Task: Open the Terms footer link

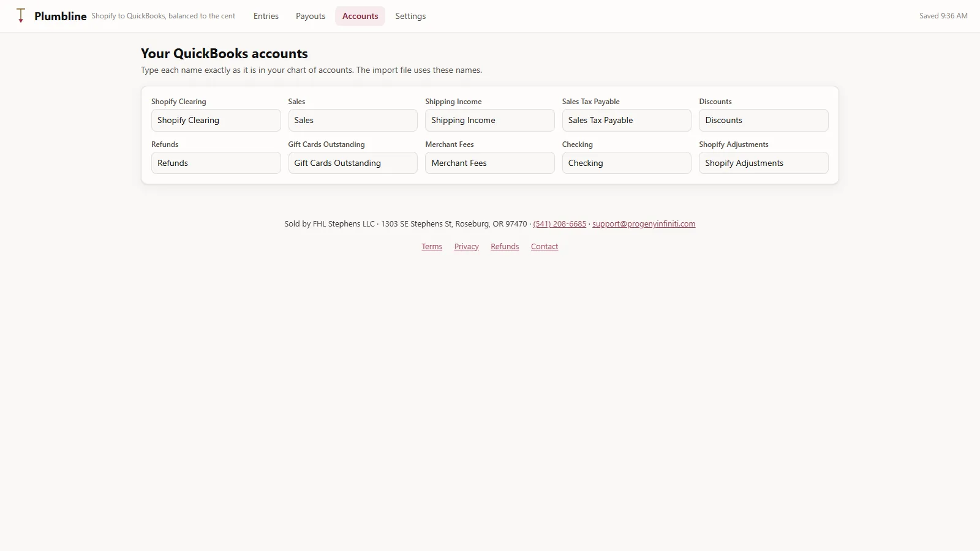Action: coord(432,247)
